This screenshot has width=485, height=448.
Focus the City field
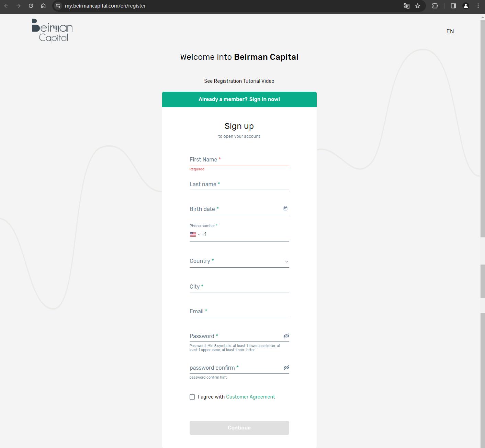pyautogui.click(x=239, y=287)
